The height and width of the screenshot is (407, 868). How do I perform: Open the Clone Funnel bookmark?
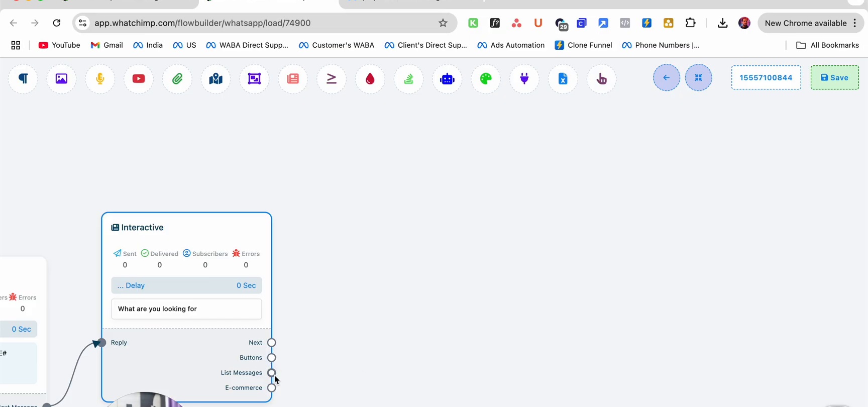coord(583,45)
